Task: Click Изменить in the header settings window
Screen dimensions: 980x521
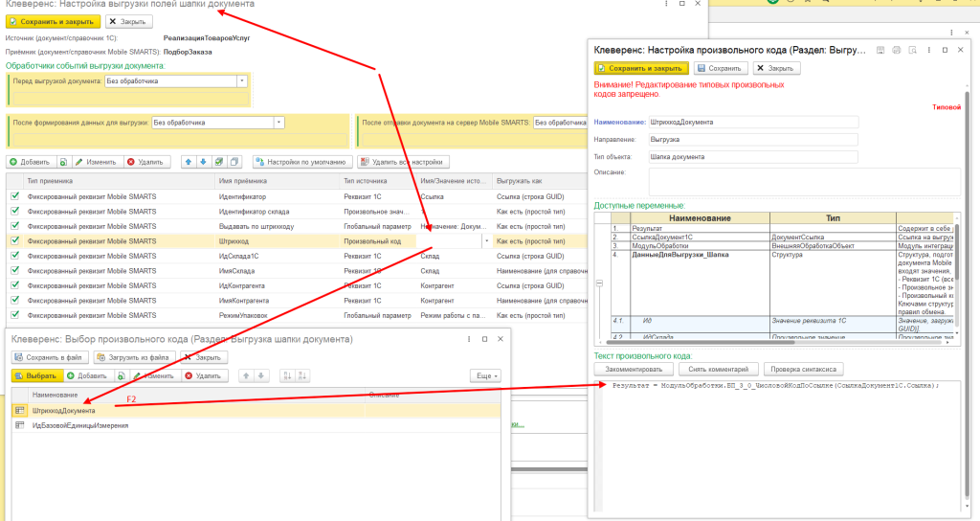Action: pos(97,162)
